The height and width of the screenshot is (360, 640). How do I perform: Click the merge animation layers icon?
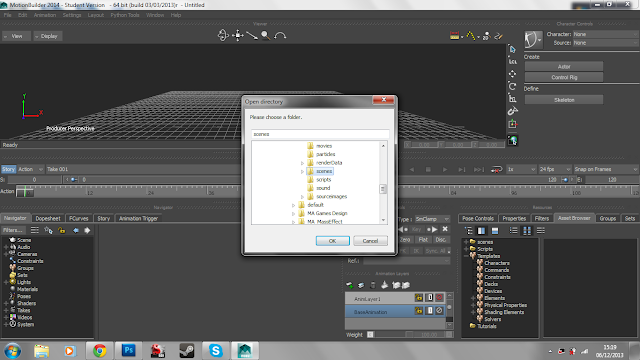click(x=384, y=285)
